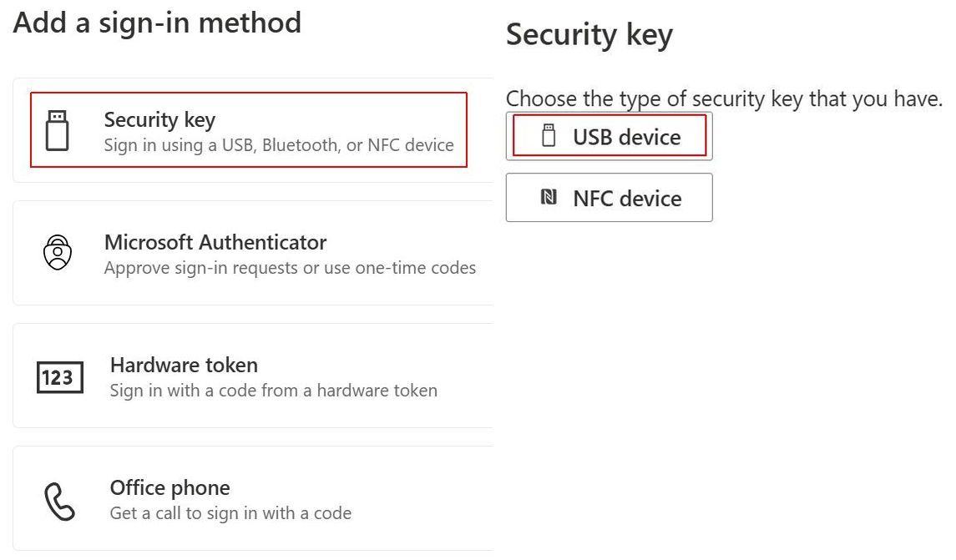Screen dimensions: 956x560
Task: Click the NFC symbol icon
Action: pyautogui.click(x=549, y=197)
